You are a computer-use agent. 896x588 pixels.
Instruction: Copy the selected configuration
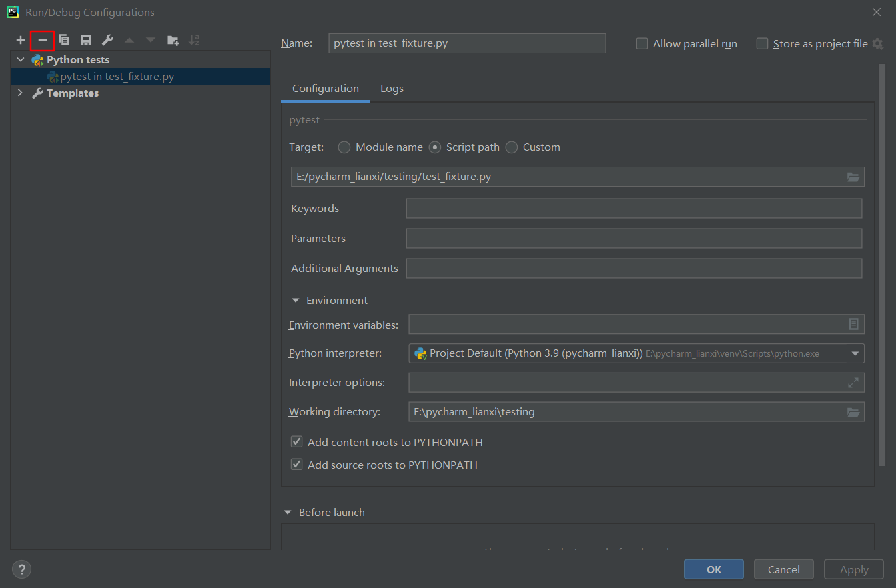point(64,41)
